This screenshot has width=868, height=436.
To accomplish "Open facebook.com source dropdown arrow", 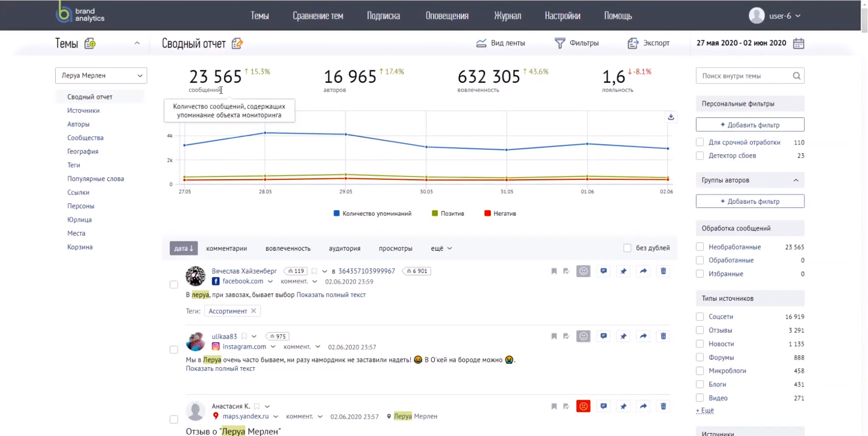I will pyautogui.click(x=270, y=282).
